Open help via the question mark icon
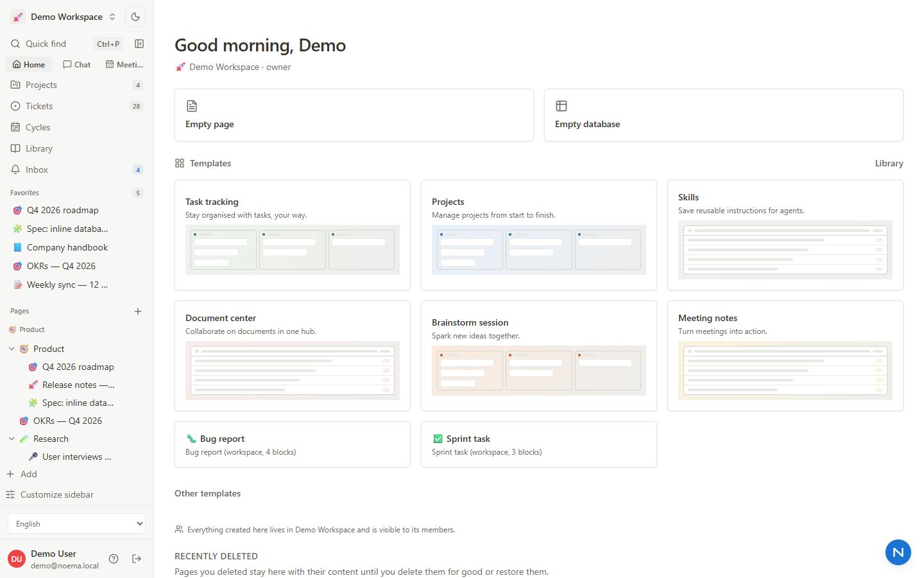 pyautogui.click(x=114, y=559)
